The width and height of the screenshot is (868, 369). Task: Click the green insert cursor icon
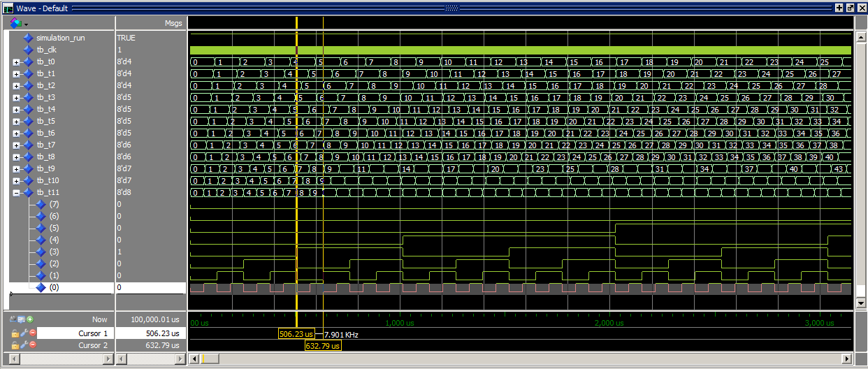[30, 319]
